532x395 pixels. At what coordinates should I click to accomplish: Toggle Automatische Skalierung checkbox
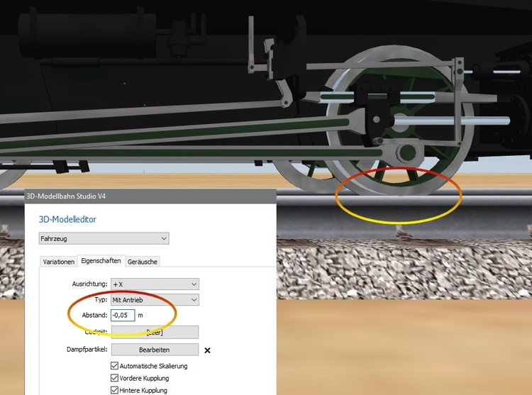(115, 366)
